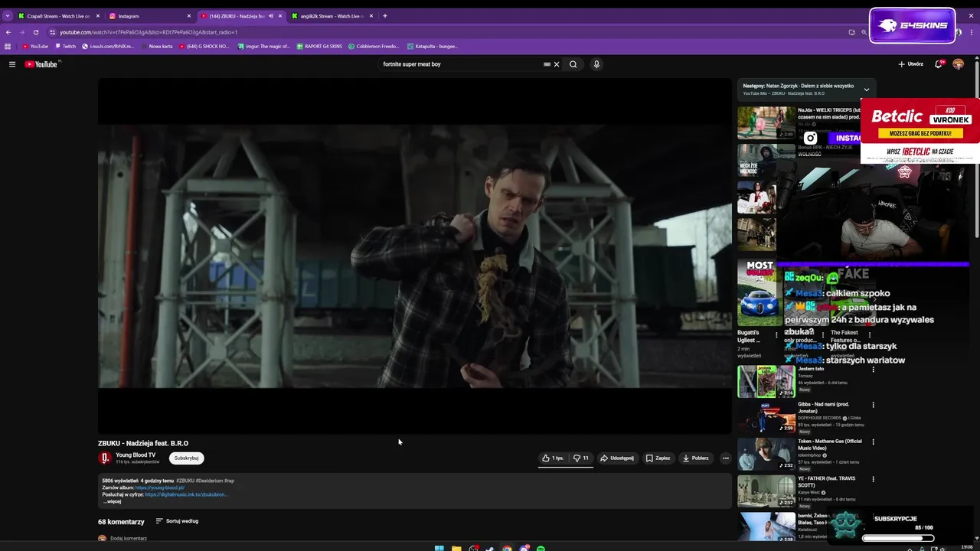Open the keyboard icon in search box

point(547,64)
